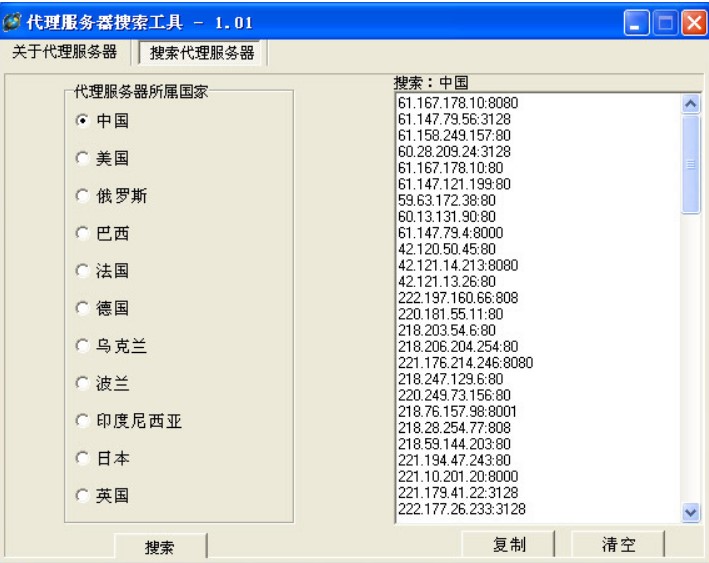Click the app icon in the title bar
This screenshot has height=563, width=709.
coord(12,22)
